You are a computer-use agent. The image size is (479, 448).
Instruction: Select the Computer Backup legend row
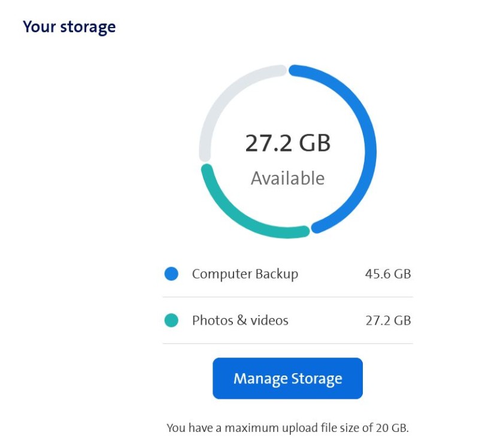(x=287, y=274)
